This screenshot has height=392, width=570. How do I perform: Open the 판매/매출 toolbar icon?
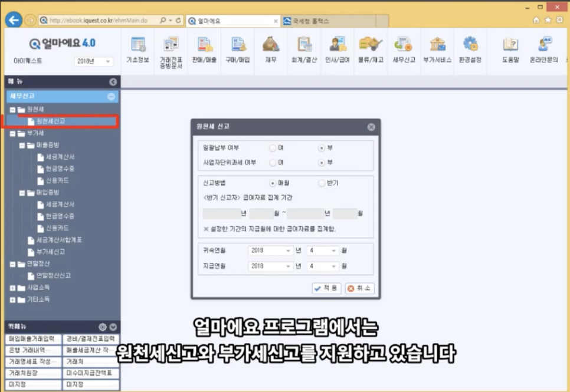[x=204, y=50]
